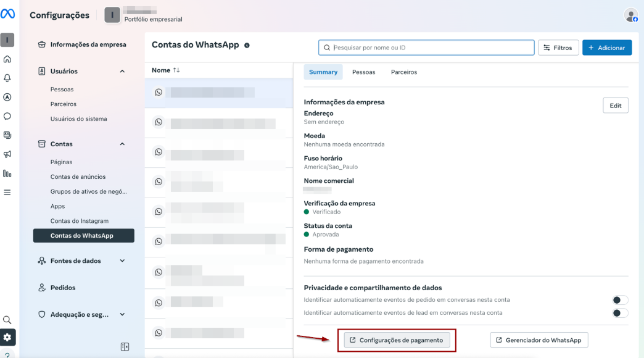This screenshot has width=644, height=358.
Task: Click the collapse sidebar panel icon
Action: point(125,347)
